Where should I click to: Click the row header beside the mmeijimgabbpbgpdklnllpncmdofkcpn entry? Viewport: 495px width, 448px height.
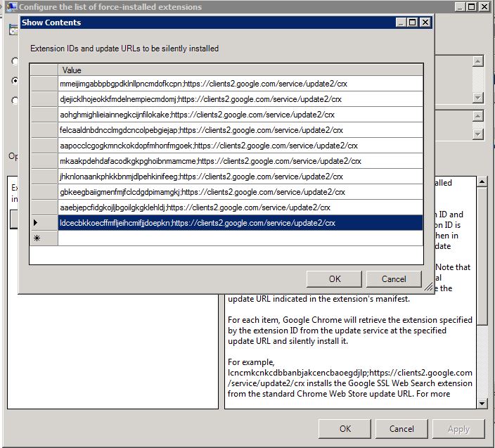[44, 84]
